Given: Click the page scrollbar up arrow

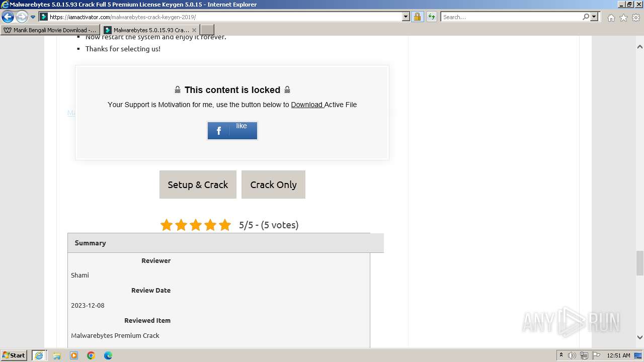Looking at the screenshot, I should click(x=640, y=47).
